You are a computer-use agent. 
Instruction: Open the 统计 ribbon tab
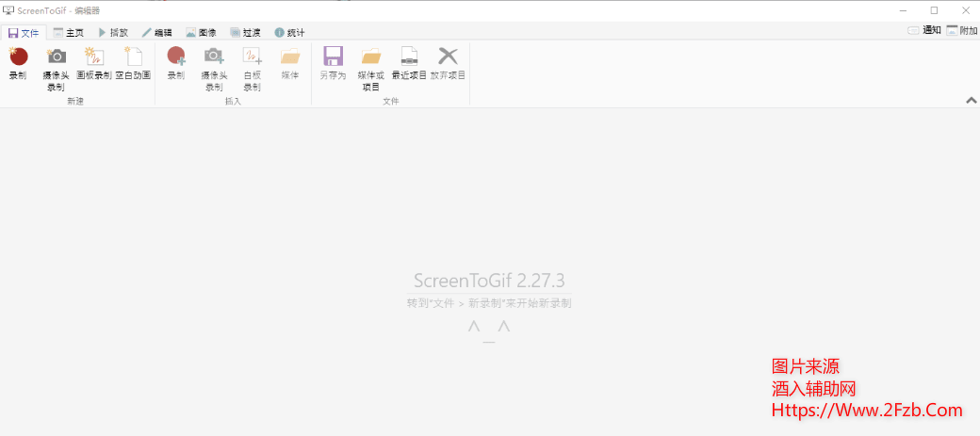(x=290, y=32)
